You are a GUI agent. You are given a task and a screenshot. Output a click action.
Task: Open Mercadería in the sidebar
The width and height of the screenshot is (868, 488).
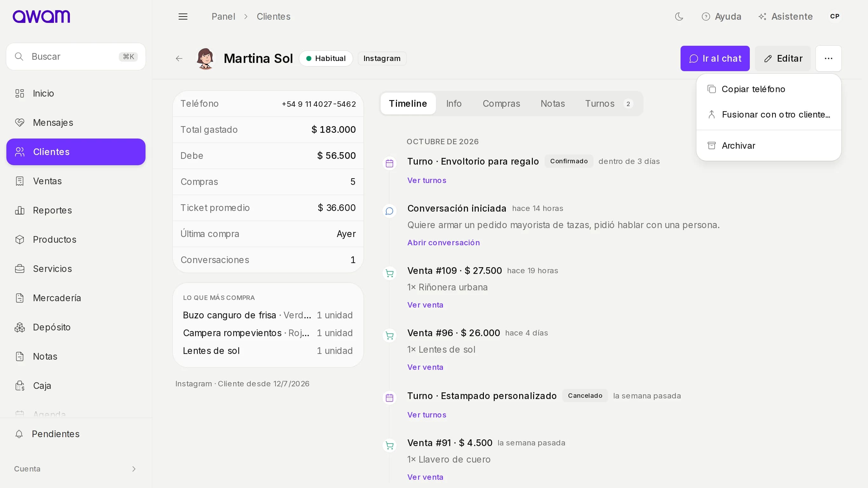76,298
